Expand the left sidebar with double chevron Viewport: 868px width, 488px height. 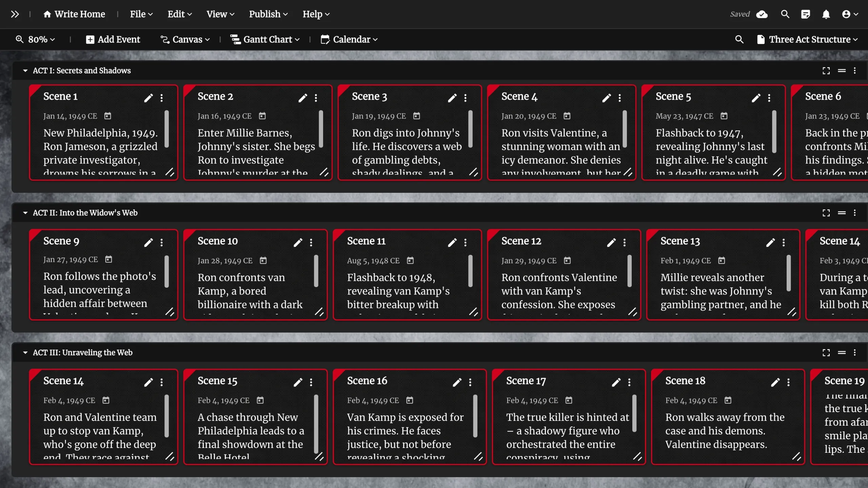[x=15, y=14]
